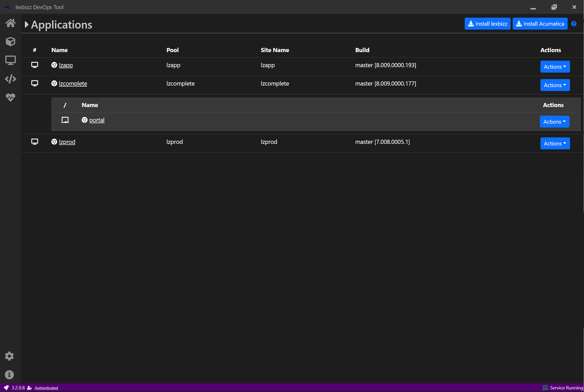Click the Authenticated status link
The width and height of the screenshot is (584, 392).
[x=46, y=388]
